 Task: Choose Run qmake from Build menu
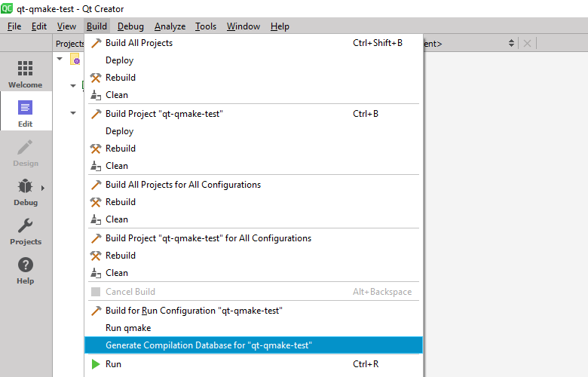pos(128,328)
